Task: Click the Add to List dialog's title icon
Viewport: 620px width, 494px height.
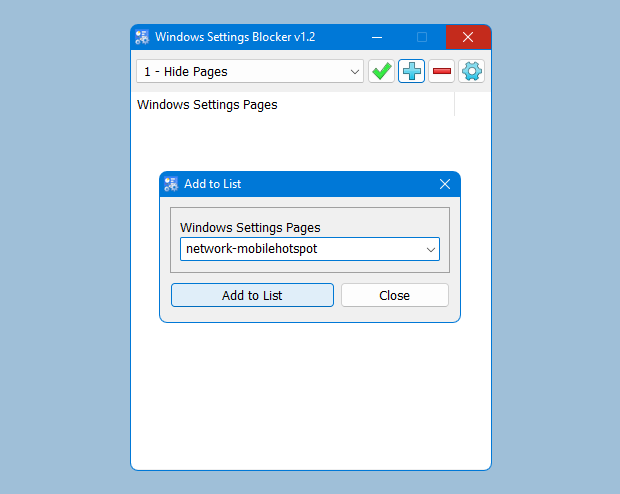Action: point(171,184)
